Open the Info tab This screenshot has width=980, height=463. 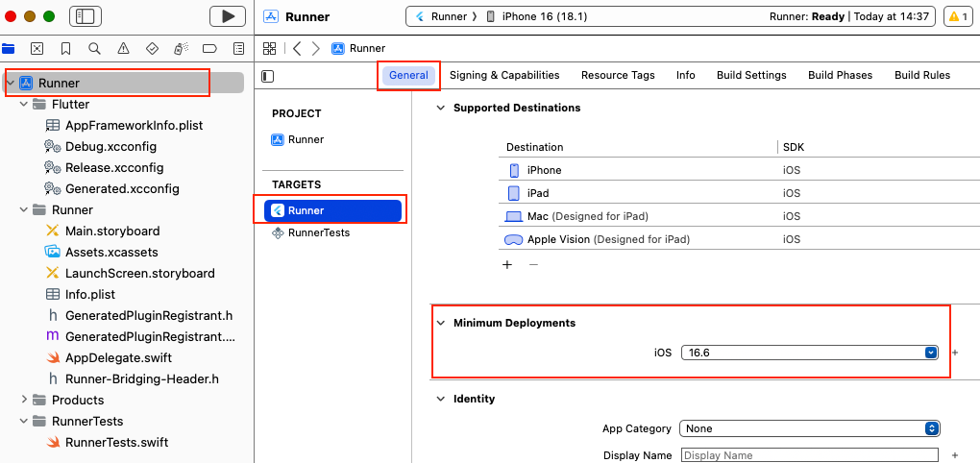(686, 76)
